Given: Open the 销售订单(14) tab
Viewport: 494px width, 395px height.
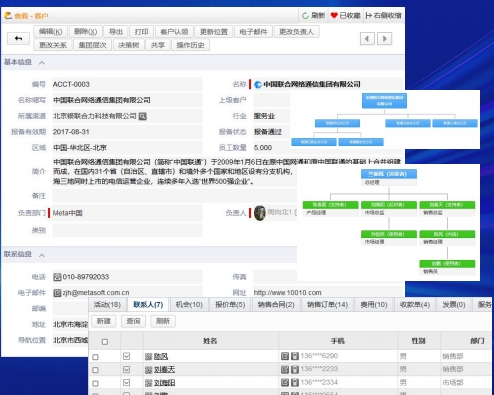Looking at the screenshot, I should (327, 304).
